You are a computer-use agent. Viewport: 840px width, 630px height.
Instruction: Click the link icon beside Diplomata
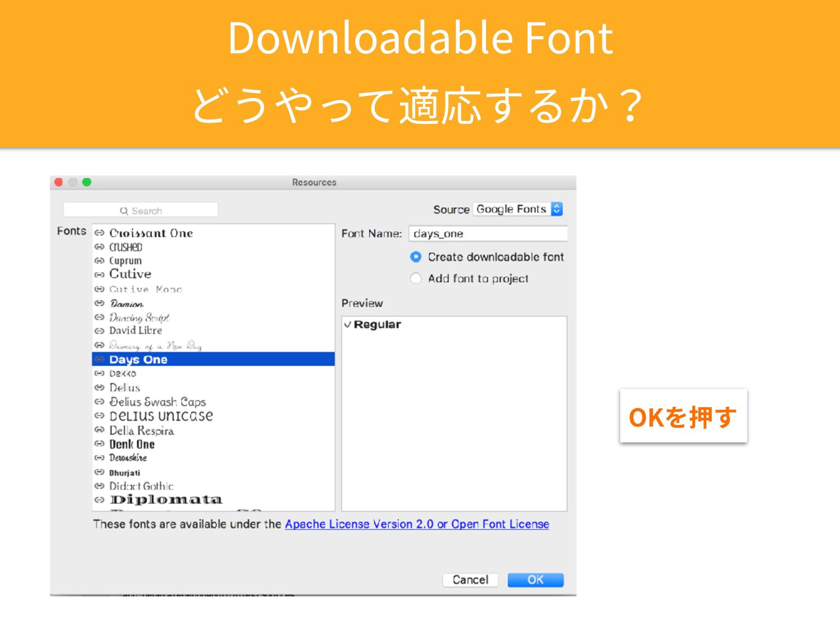pyautogui.click(x=99, y=500)
